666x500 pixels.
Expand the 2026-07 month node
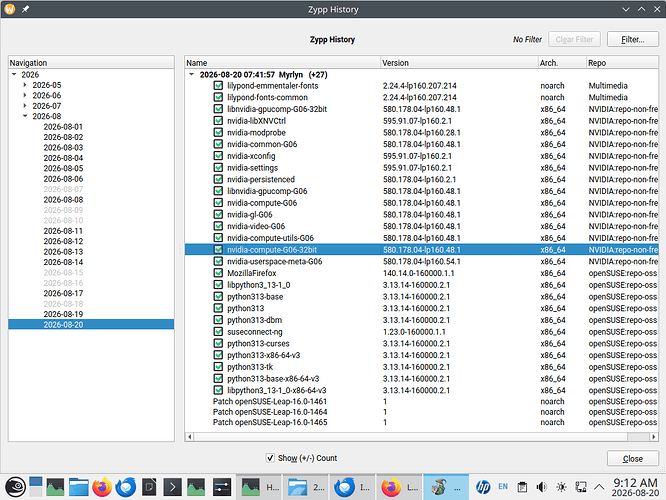pyautogui.click(x=25, y=106)
